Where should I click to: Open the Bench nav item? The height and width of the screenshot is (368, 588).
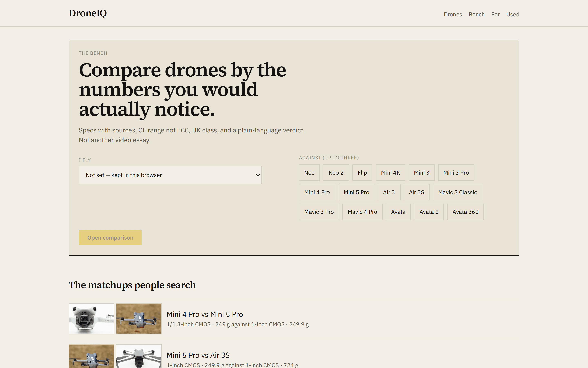[477, 14]
